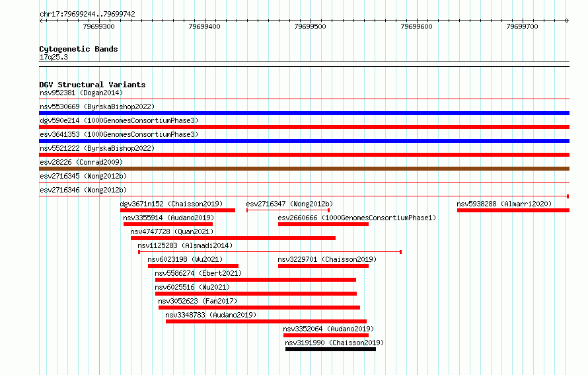
Task: Open the esv2716345 (Wong2012b) label
Action: pyautogui.click(x=83, y=176)
